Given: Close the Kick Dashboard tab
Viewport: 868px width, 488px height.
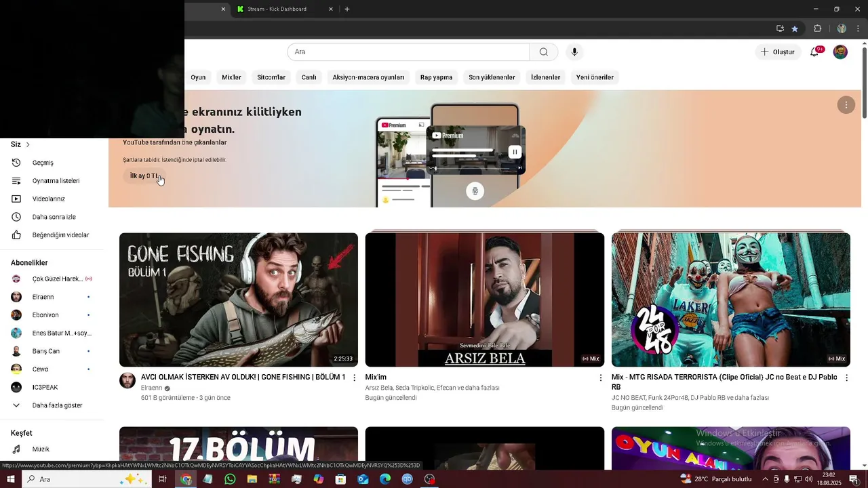Looking at the screenshot, I should coord(331,9).
